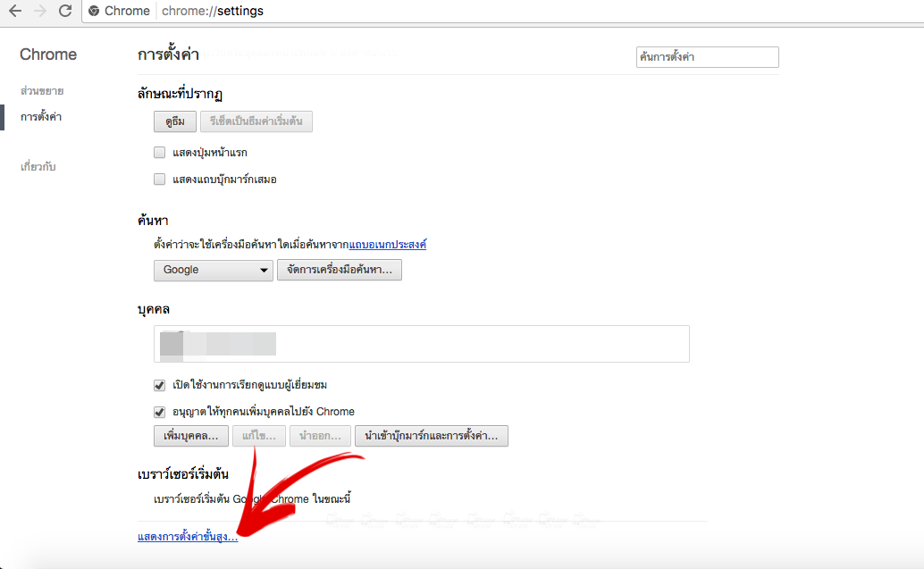The height and width of the screenshot is (569, 924).
Task: Open ส่วนขยาย (Extensions) in the sidebar
Action: pos(42,91)
